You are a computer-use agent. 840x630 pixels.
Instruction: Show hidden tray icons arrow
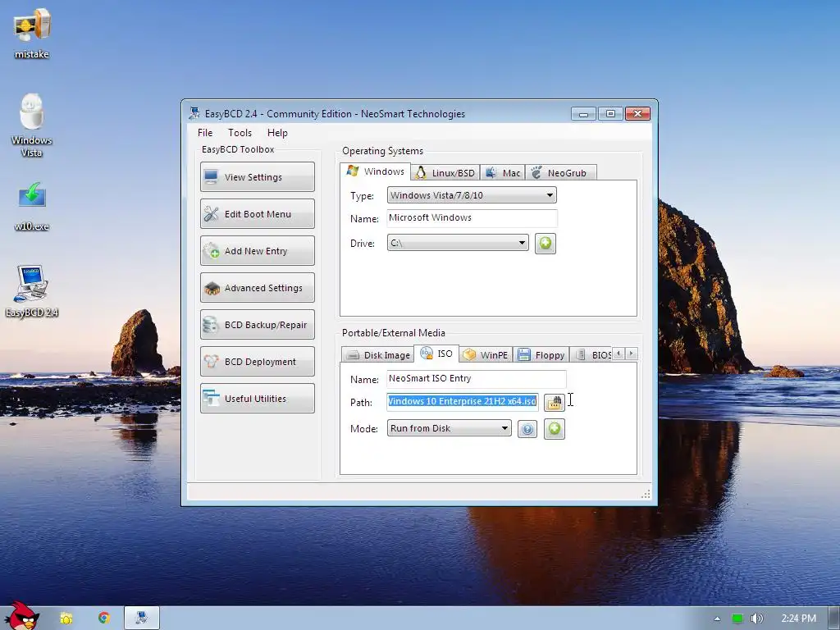click(717, 619)
